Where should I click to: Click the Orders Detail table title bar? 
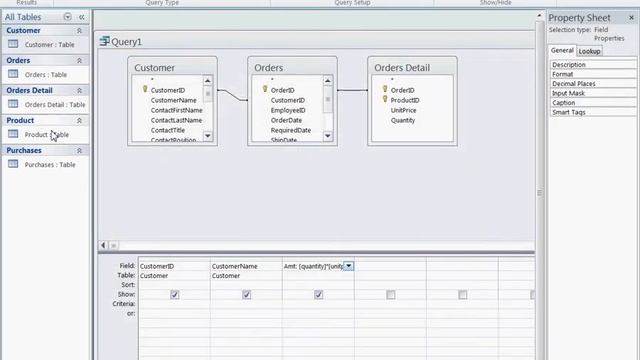point(412,67)
